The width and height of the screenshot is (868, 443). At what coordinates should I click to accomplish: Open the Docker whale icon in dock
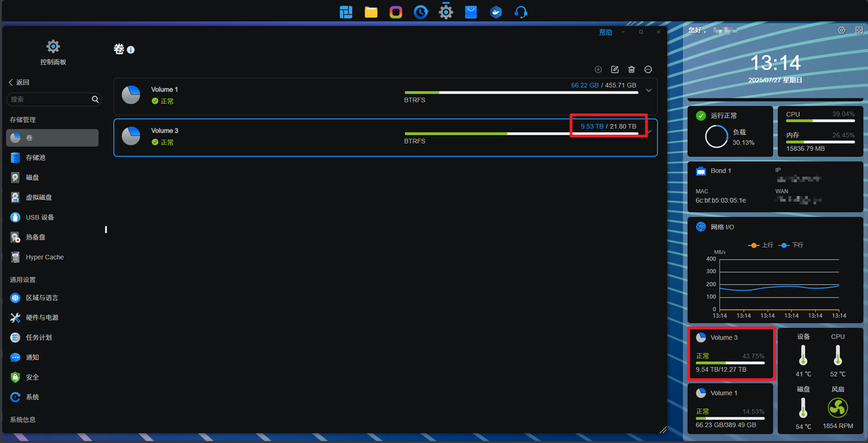(496, 12)
